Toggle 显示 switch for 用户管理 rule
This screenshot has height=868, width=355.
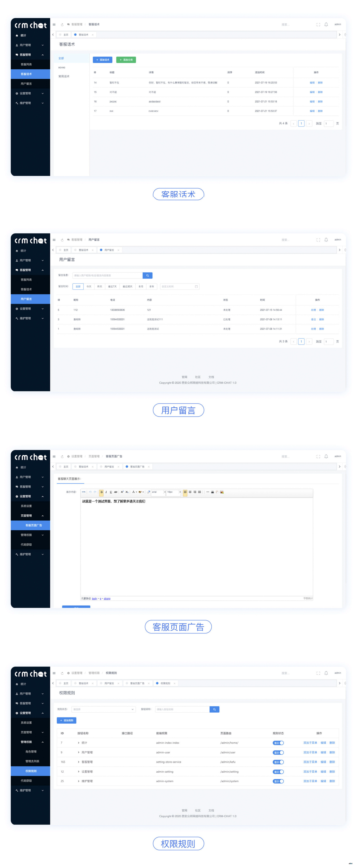coord(278,752)
